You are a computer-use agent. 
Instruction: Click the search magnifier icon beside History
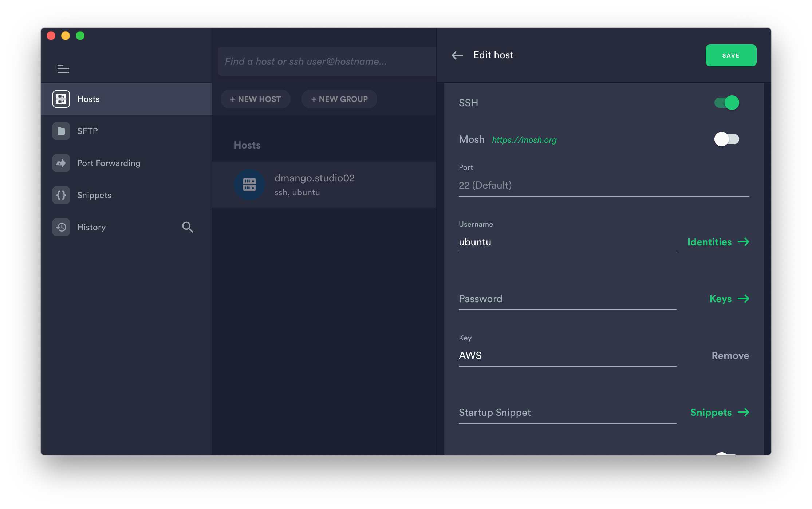click(x=188, y=227)
